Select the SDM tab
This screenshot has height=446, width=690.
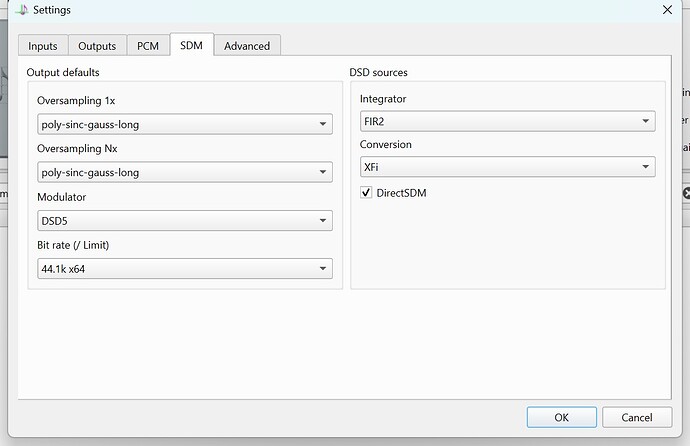(x=191, y=45)
